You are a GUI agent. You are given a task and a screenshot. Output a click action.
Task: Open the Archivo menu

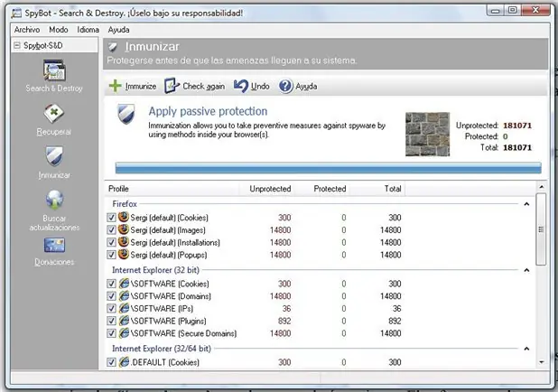(x=27, y=30)
